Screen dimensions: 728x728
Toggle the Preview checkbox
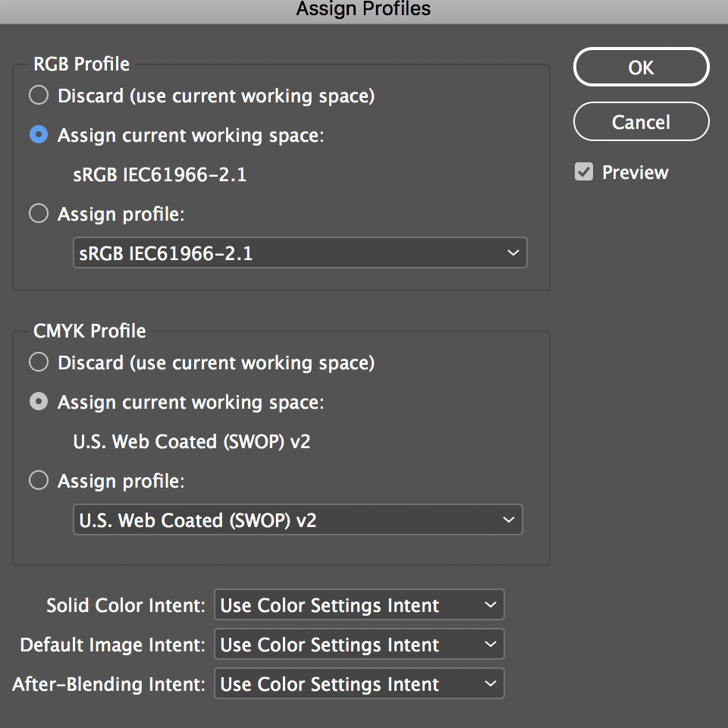pyautogui.click(x=584, y=172)
